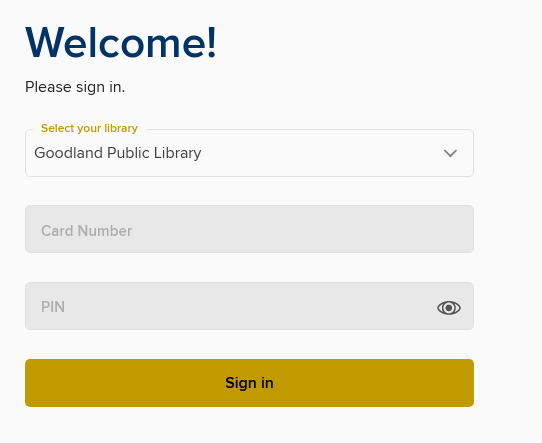This screenshot has height=443, width=542.
Task: Reveal PIN characters with eye toggle
Action: coord(449,308)
